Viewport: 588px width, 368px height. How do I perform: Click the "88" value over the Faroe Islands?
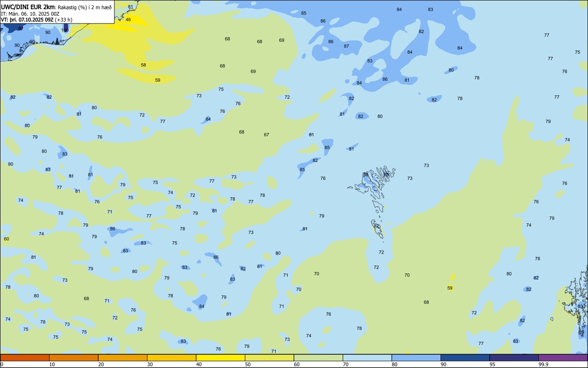pos(366,175)
